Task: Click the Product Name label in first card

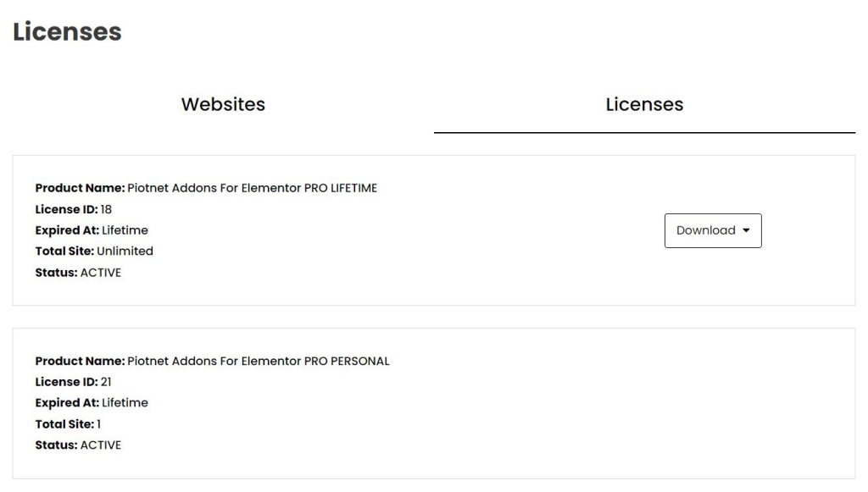Action: tap(81, 188)
